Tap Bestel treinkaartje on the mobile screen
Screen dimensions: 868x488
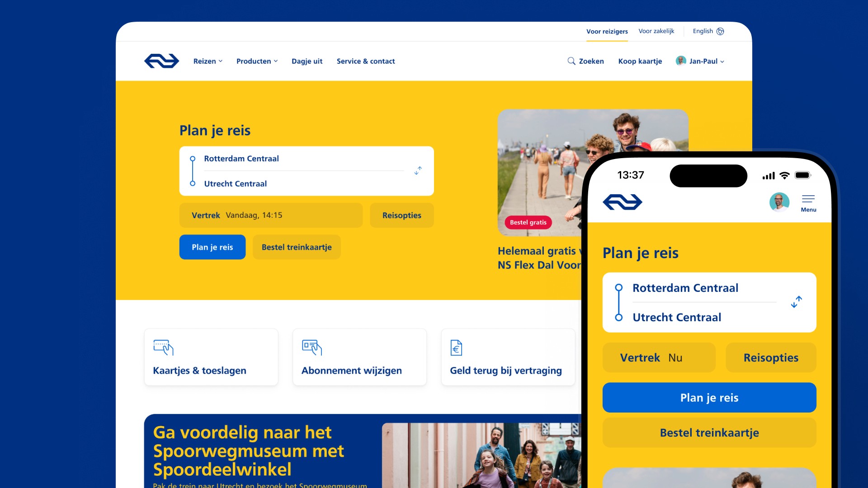tap(709, 432)
